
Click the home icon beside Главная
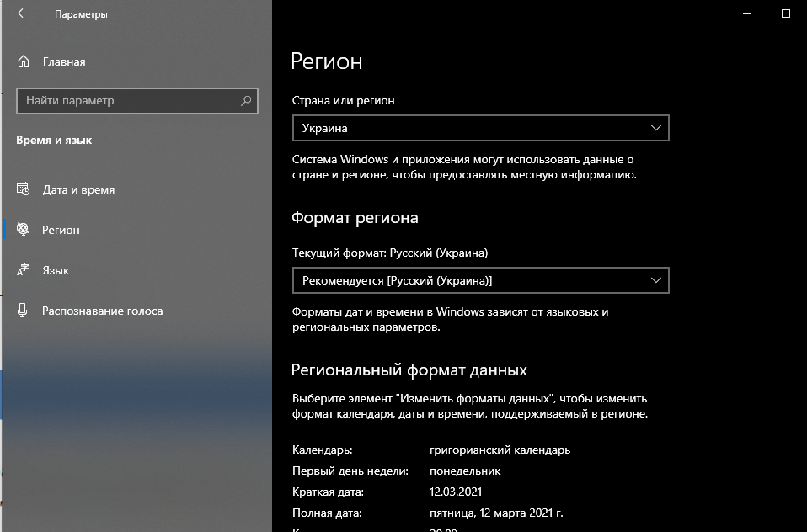[24, 61]
